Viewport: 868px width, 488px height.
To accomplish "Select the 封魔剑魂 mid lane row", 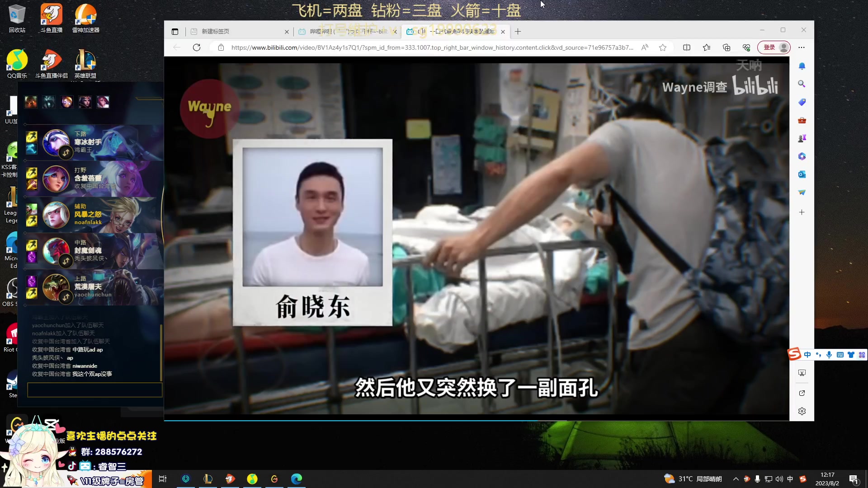I will [94, 251].
